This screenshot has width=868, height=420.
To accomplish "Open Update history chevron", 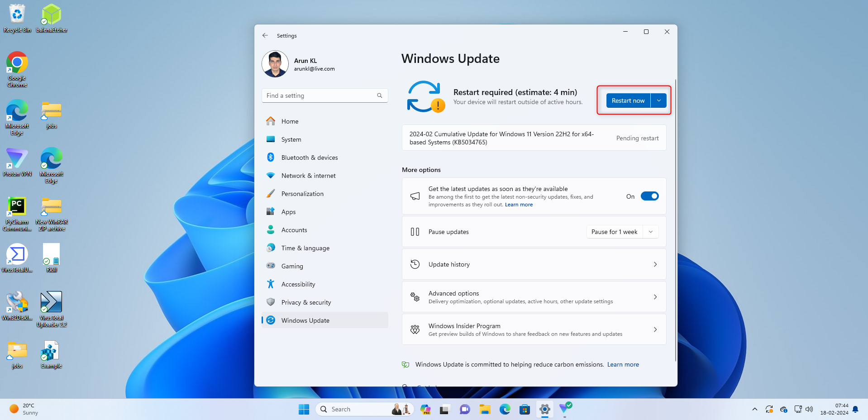I will point(655,264).
